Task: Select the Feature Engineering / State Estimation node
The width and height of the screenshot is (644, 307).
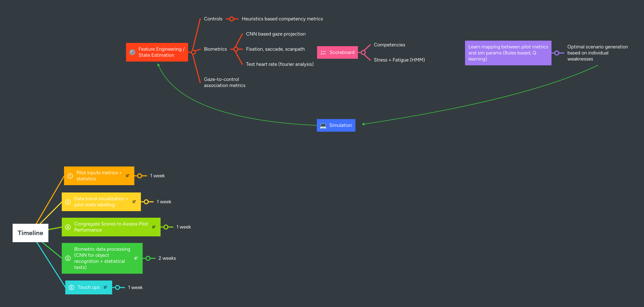Action: (157, 52)
